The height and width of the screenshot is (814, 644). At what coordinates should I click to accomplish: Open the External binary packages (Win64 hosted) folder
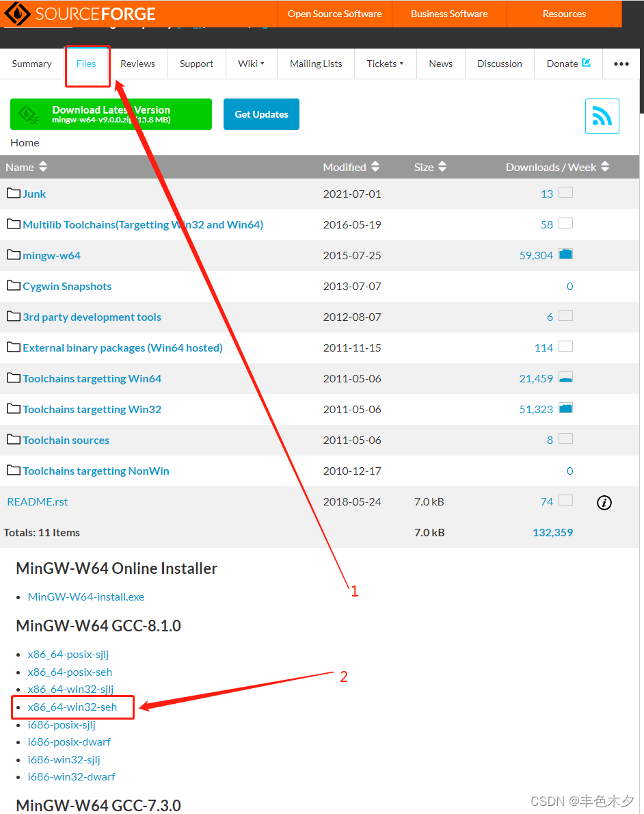(122, 347)
